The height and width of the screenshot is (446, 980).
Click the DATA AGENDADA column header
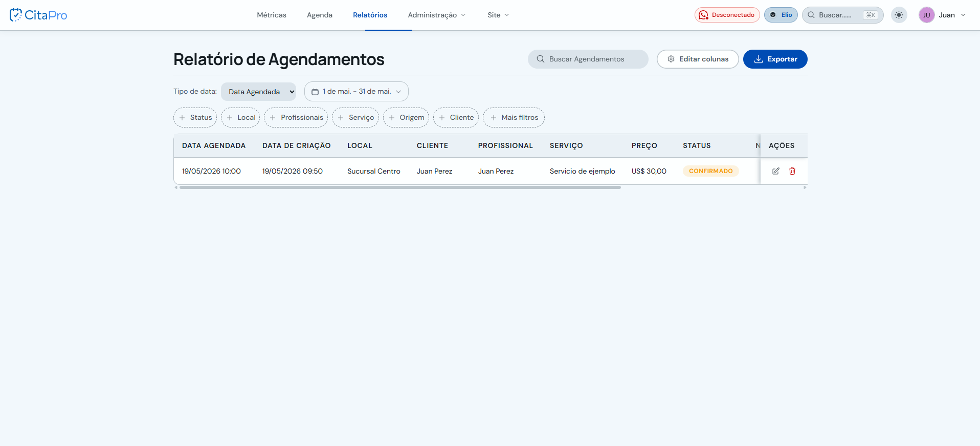click(x=214, y=145)
